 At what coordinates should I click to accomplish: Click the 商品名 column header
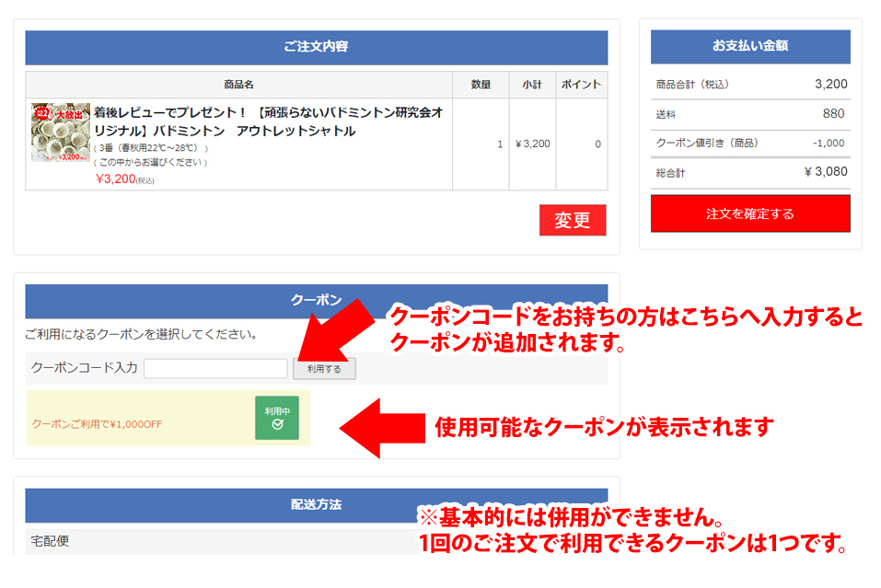[238, 85]
